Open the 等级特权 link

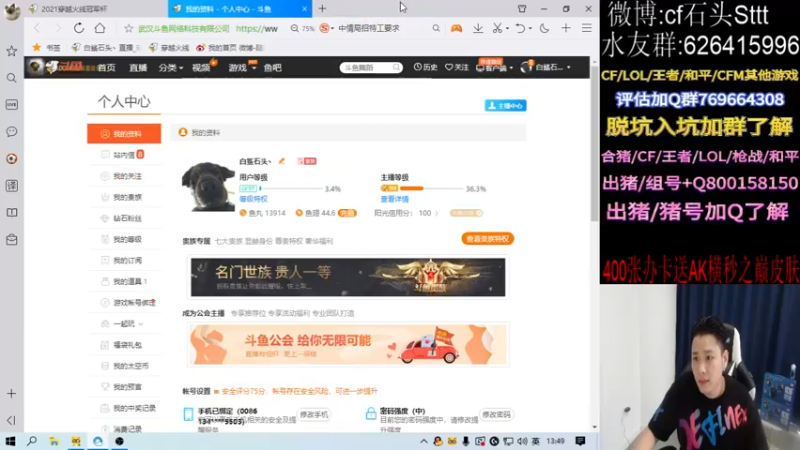tap(254, 199)
